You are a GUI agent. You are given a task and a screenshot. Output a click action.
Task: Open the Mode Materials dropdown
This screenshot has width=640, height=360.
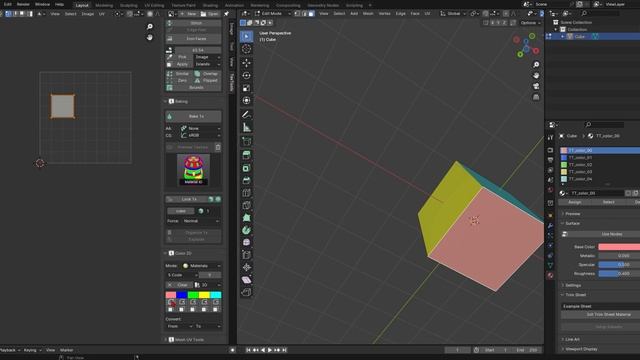click(202, 266)
